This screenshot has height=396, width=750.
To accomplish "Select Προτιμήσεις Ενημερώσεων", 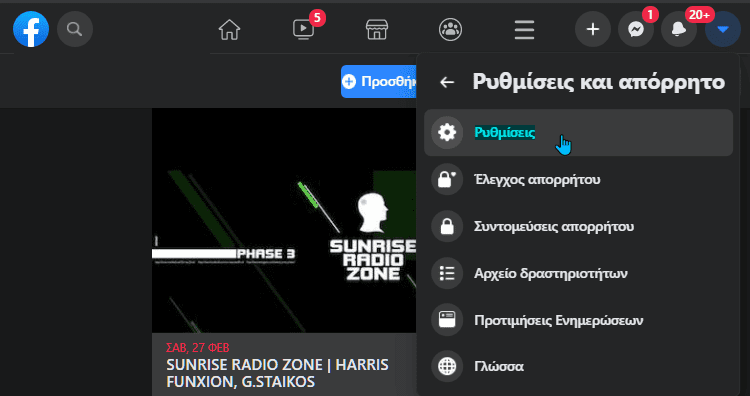I will coord(578,320).
